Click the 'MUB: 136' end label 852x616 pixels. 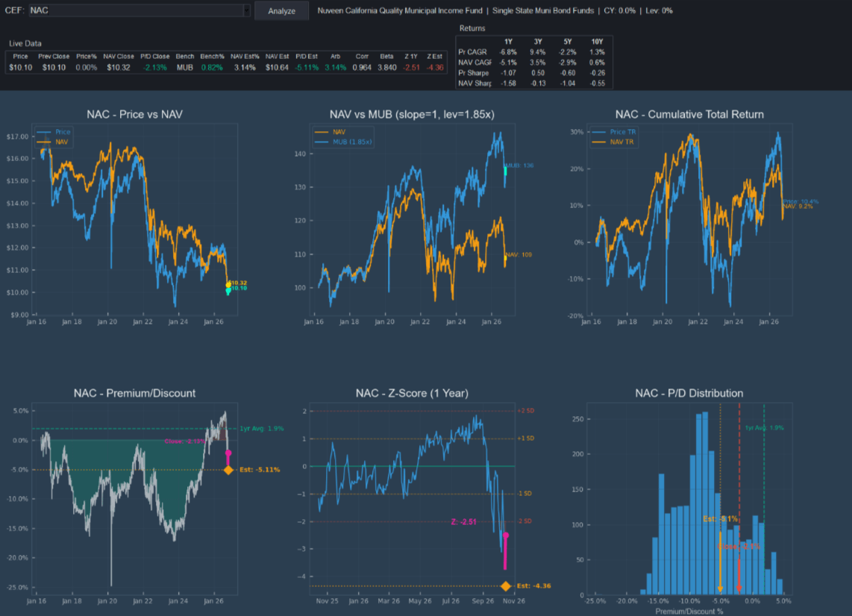[520, 166]
